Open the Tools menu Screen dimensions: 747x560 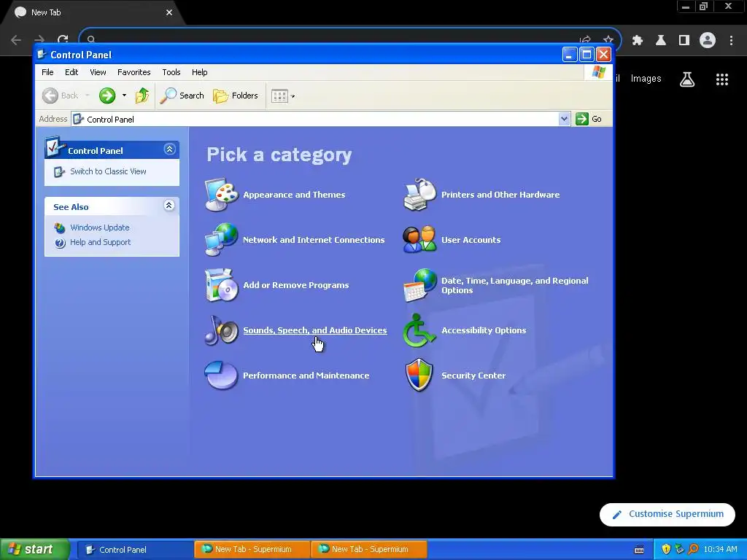tap(171, 72)
